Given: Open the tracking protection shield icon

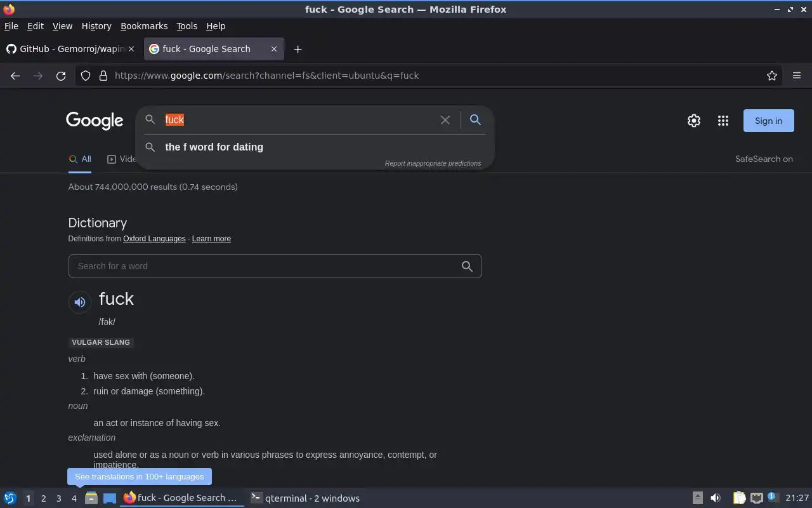Looking at the screenshot, I should pyautogui.click(x=86, y=76).
